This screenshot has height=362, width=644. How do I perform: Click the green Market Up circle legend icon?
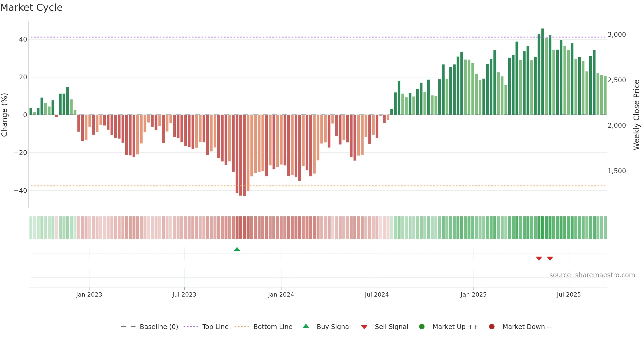[x=422, y=327]
